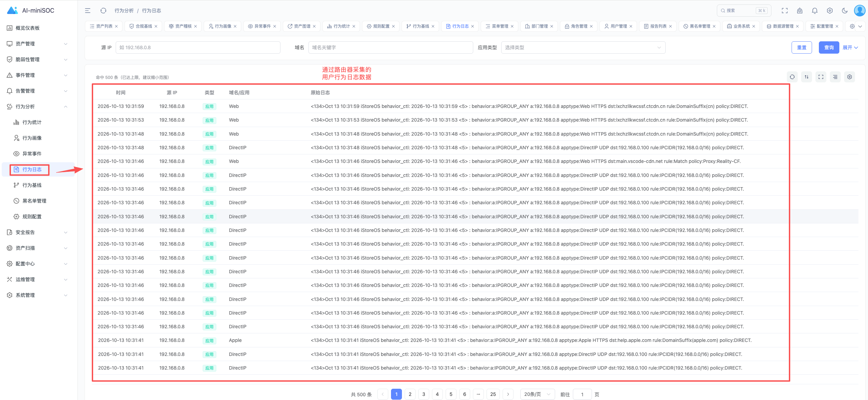Expand more filters via 展开

pyautogui.click(x=850, y=47)
